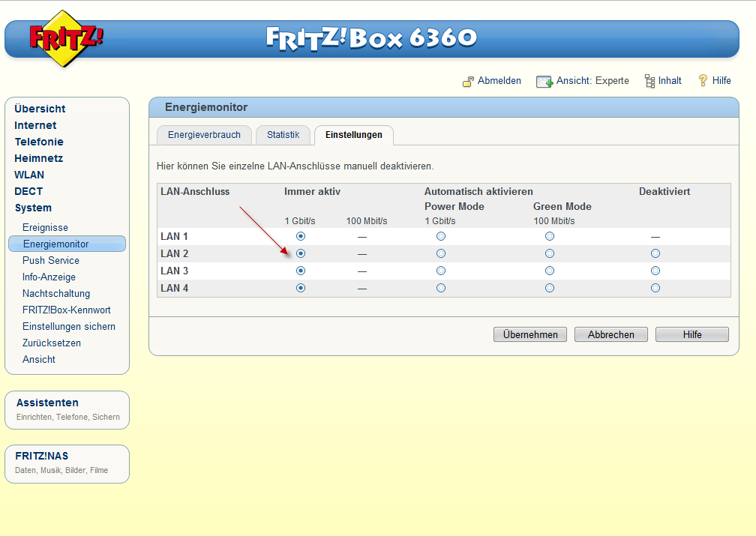Select 1 Gbit/s always active for LAN 2
The height and width of the screenshot is (536, 756).
click(301, 253)
